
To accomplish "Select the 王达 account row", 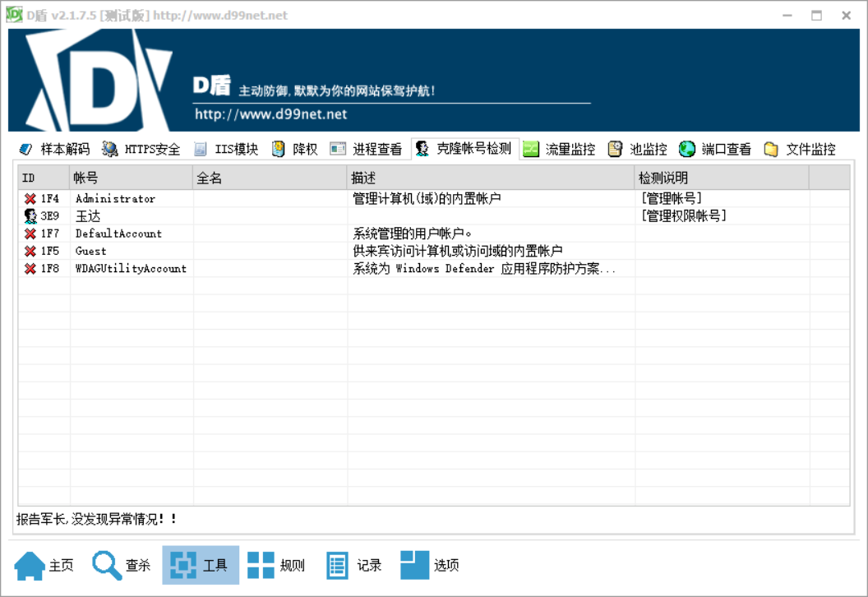I will (433, 216).
